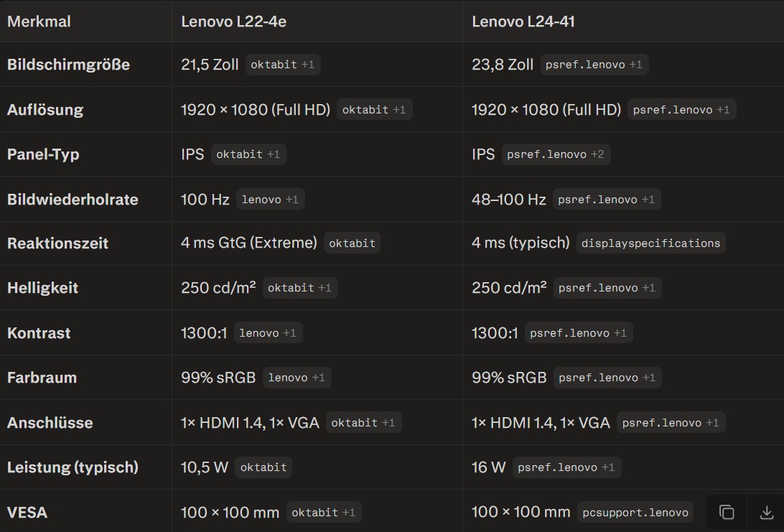Image resolution: width=784 pixels, height=532 pixels.
Task: Open psref.lenovo chip in Anschlüsse row
Action: pyautogui.click(x=671, y=422)
